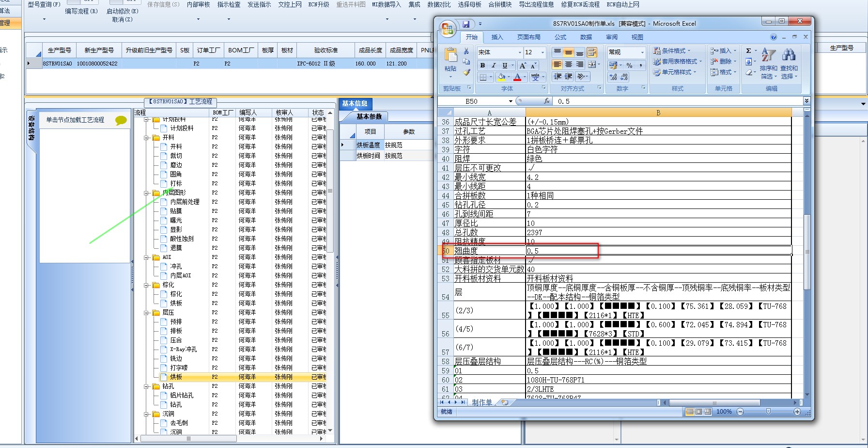Expand the formula bar
The image size is (868, 448).
coord(806,101)
